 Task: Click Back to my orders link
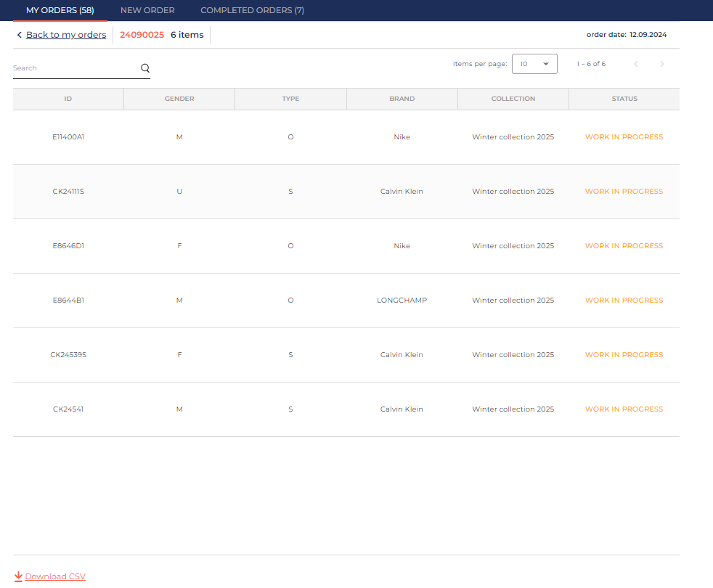[x=66, y=35]
